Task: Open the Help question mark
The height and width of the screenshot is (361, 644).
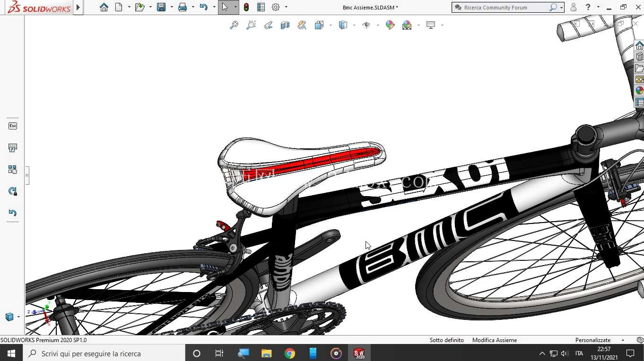Action: point(588,7)
